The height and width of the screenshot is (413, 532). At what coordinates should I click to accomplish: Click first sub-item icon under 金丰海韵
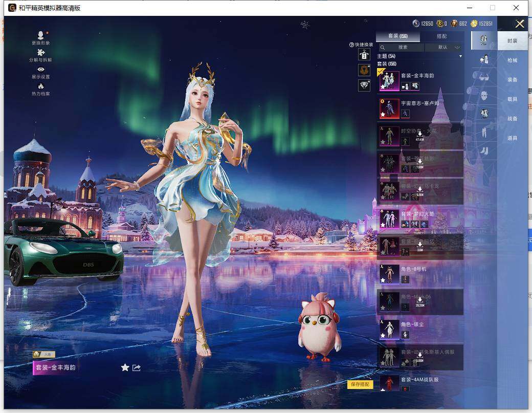pos(405,86)
